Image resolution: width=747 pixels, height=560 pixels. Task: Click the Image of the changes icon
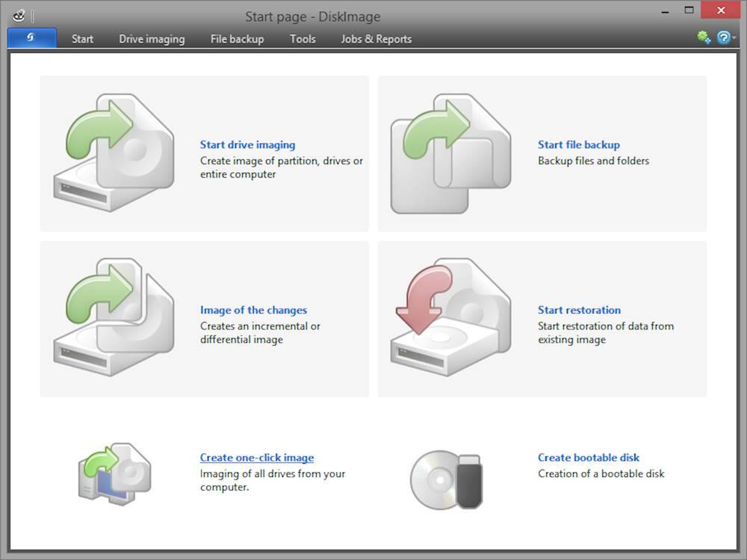pyautogui.click(x=114, y=318)
